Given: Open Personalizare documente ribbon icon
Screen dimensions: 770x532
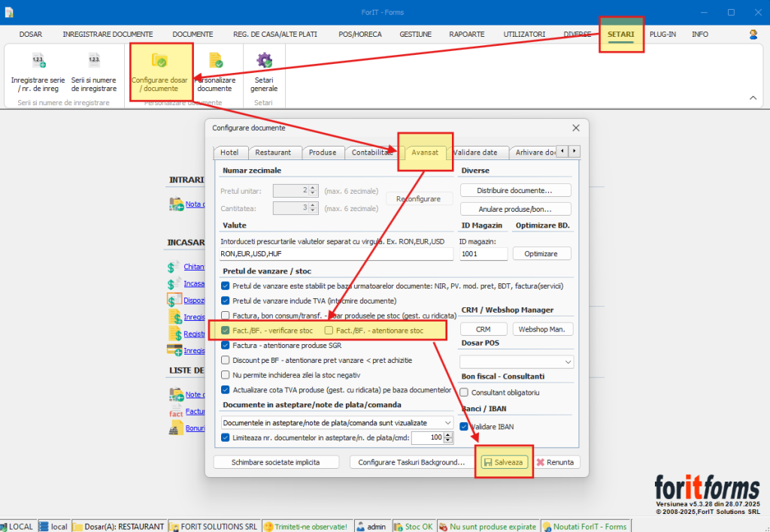Looking at the screenshot, I should click(215, 62).
